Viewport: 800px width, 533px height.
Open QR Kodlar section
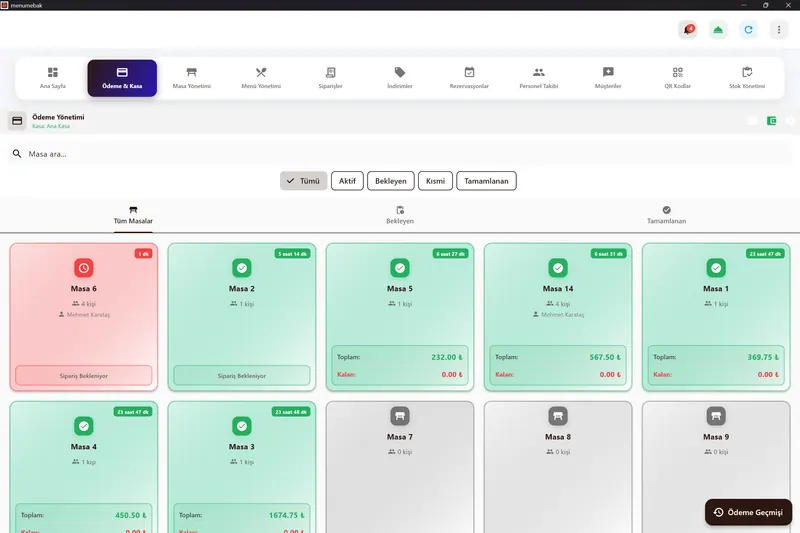pos(677,78)
